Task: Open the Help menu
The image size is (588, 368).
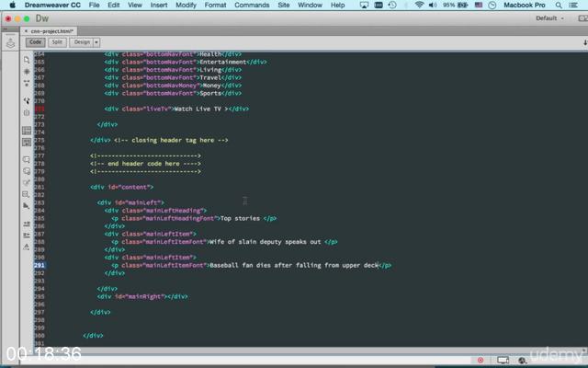Action: (x=337, y=5)
